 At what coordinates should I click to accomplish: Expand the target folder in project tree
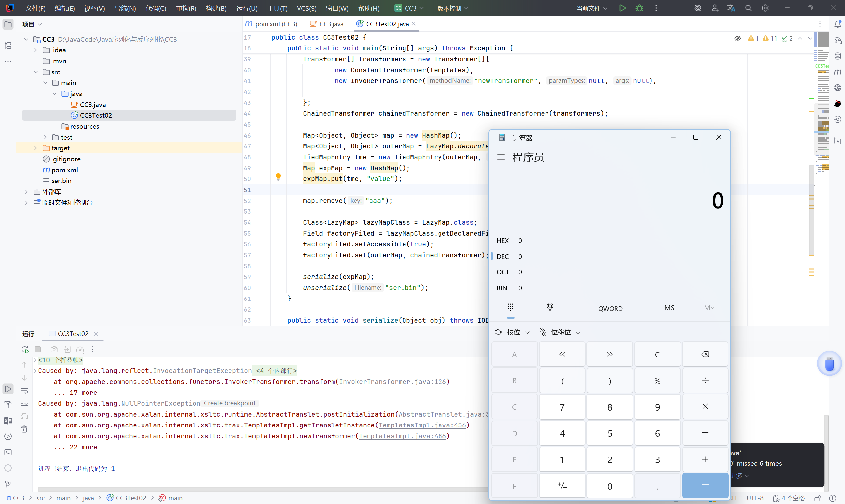tap(36, 148)
